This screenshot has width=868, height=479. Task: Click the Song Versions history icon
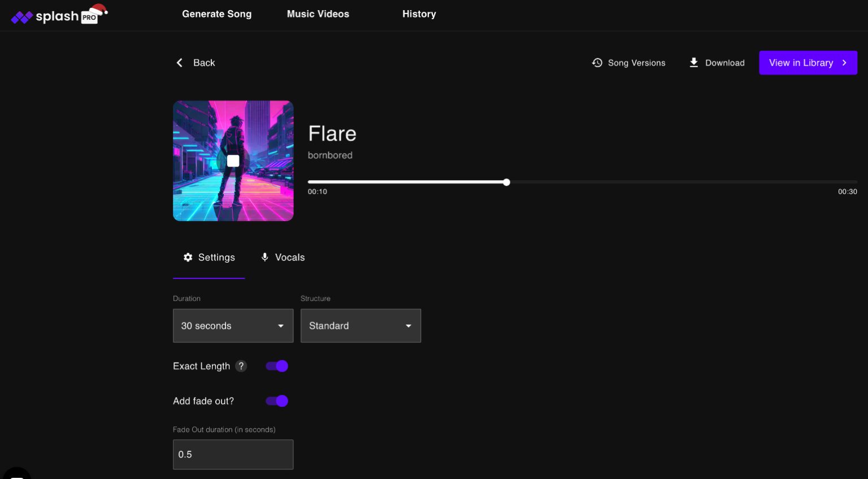pyautogui.click(x=597, y=63)
